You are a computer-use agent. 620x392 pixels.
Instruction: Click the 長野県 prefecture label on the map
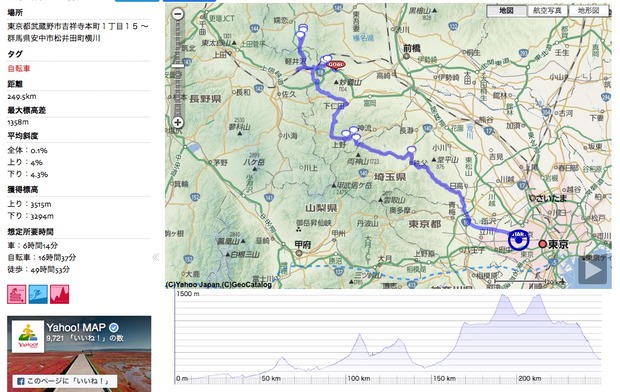point(205,99)
